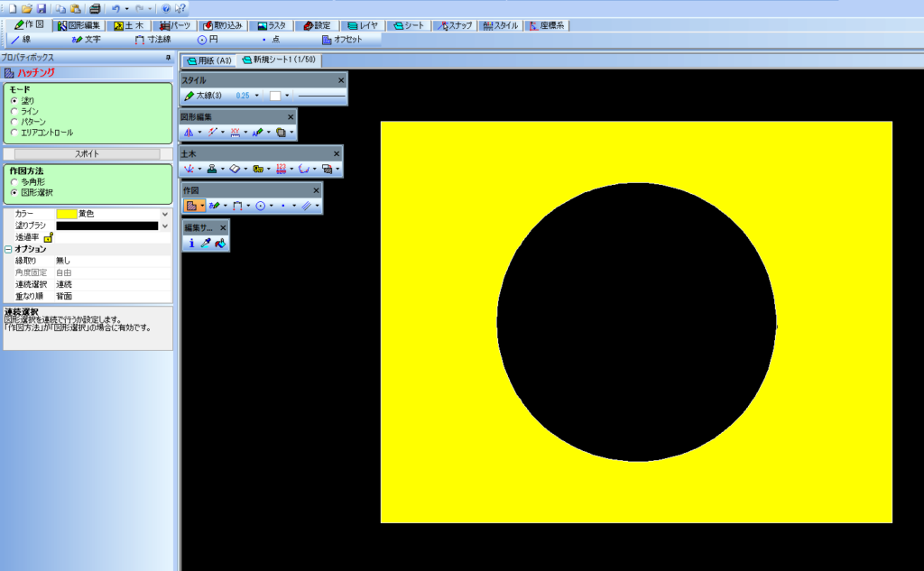Click the オフセット command button
The image size is (924, 571).
[342, 40]
